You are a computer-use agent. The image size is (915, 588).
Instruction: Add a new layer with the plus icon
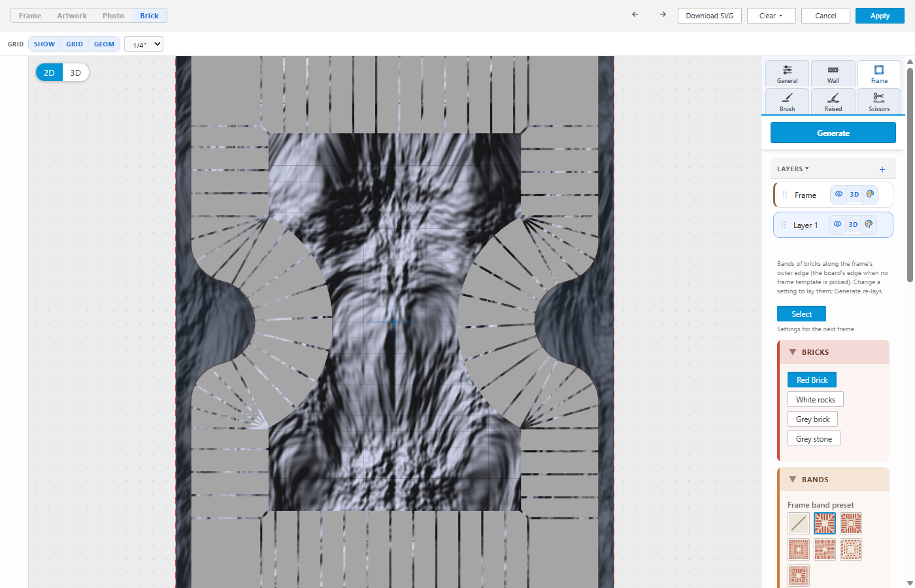(x=882, y=169)
